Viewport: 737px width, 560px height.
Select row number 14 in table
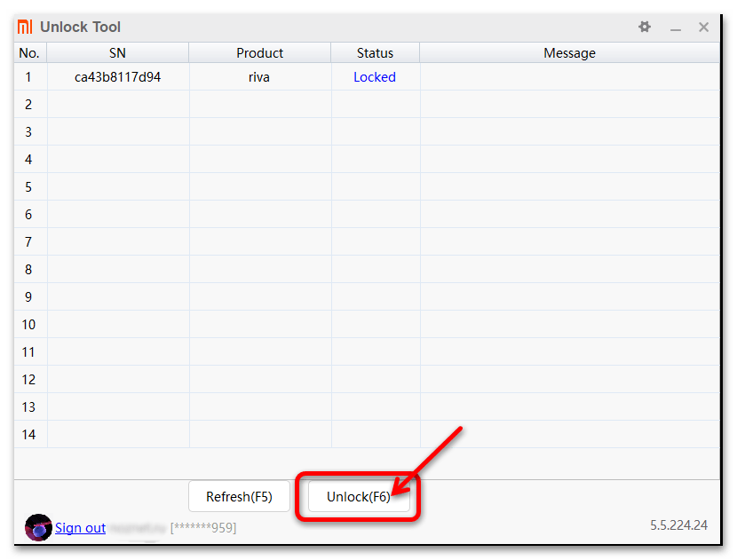[x=29, y=435]
